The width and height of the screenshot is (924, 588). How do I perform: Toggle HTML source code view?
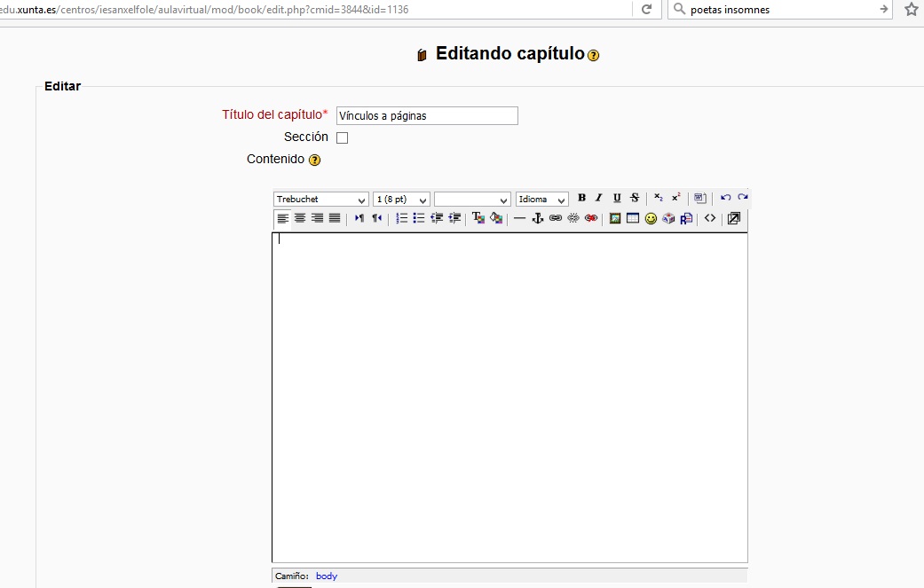[x=709, y=218]
